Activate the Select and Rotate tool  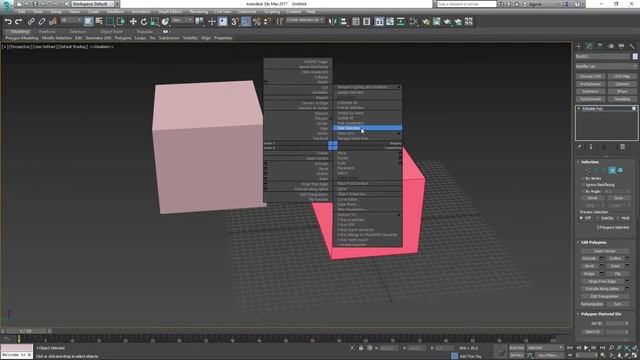(x=144, y=22)
